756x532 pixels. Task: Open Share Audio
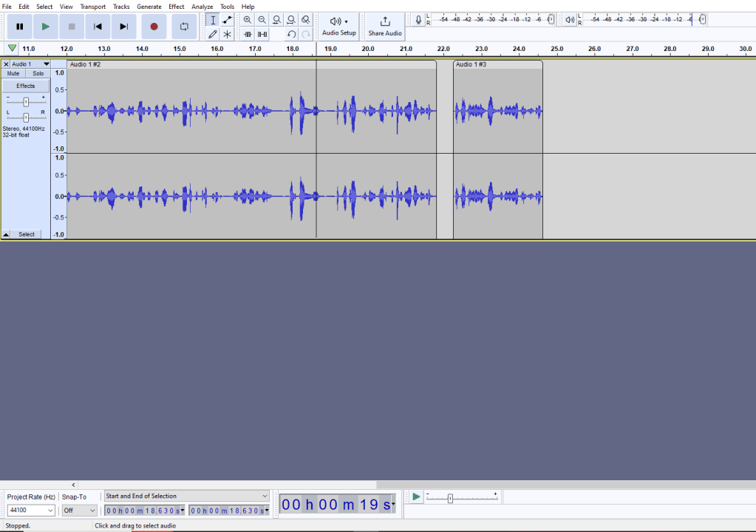(x=385, y=26)
